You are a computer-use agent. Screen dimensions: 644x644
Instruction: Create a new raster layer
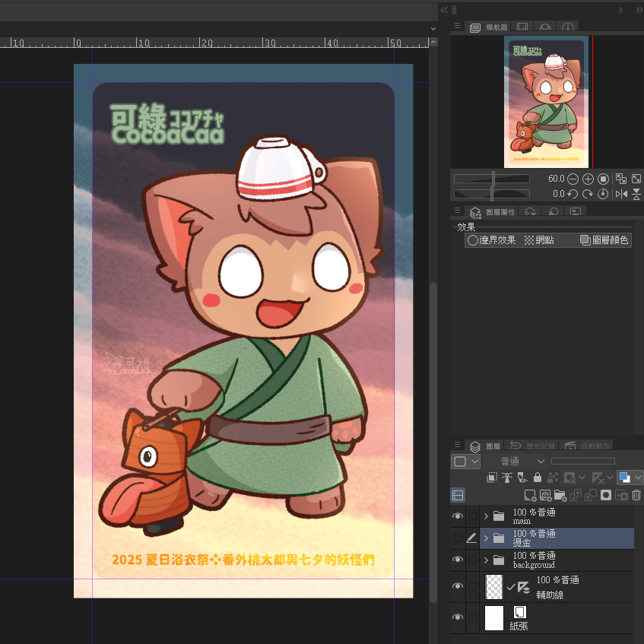(530, 495)
